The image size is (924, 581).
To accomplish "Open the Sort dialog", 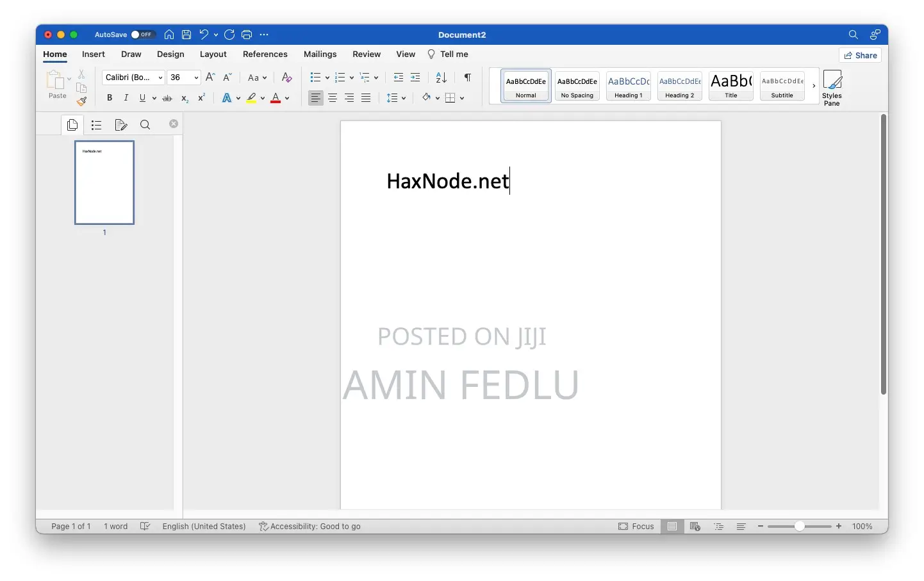I will [440, 78].
